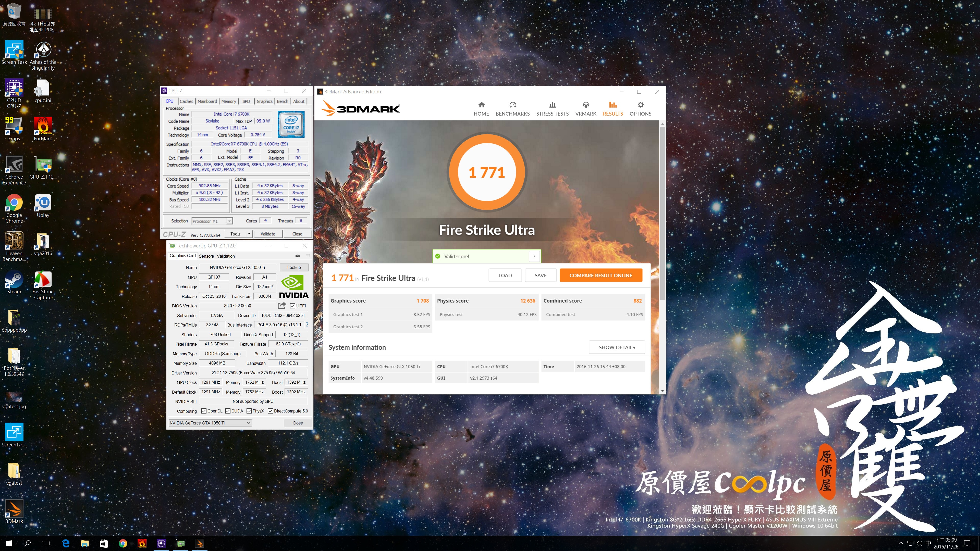Open GPU-Z hamburger menu icon

[308, 256]
